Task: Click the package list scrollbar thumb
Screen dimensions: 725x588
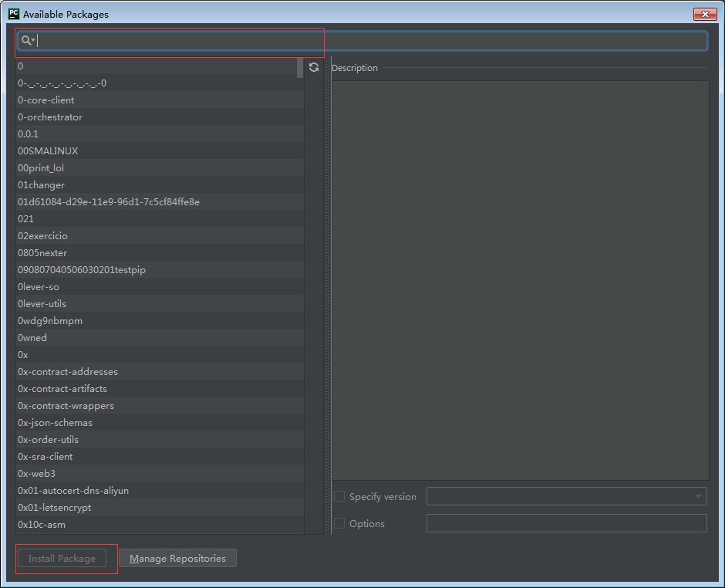Action: [x=299, y=68]
